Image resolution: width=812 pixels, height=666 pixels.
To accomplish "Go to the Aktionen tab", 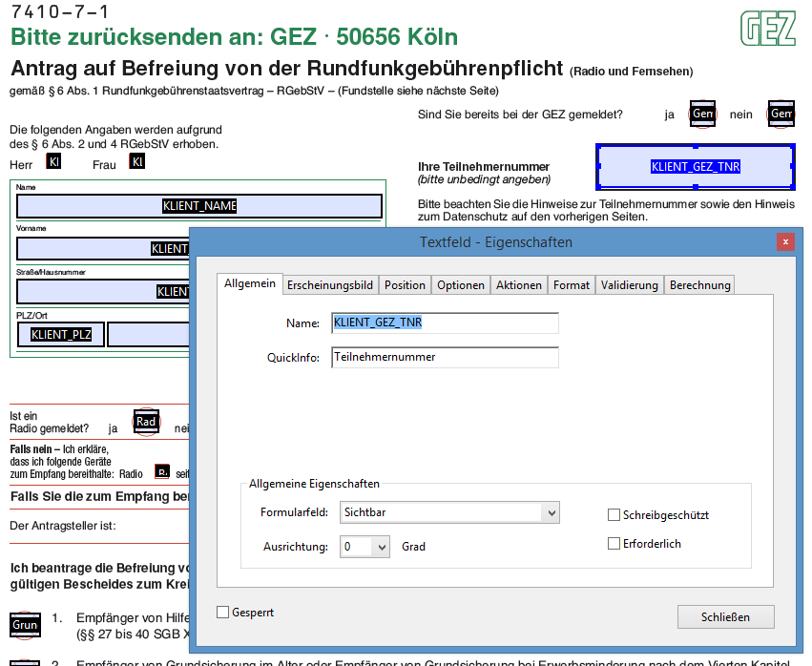I will tap(518, 285).
